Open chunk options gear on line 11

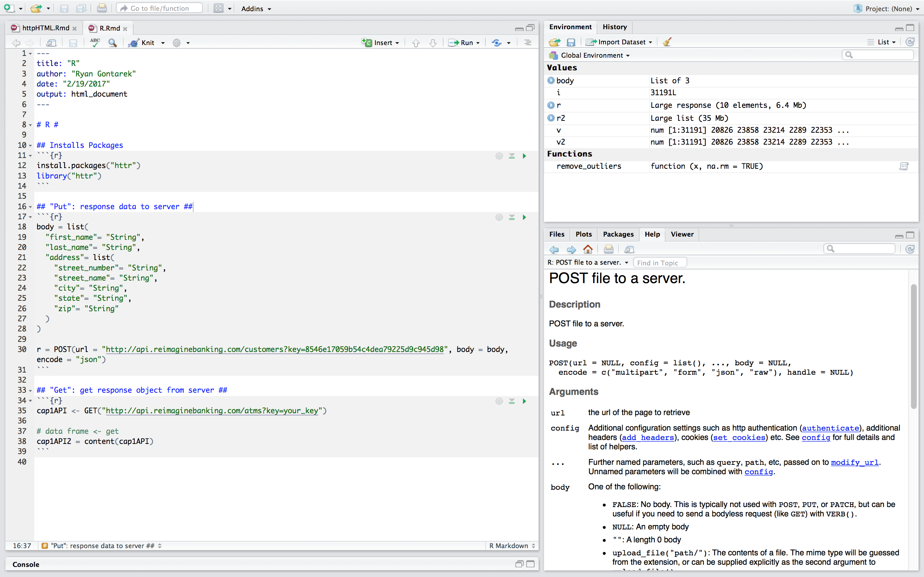point(499,156)
